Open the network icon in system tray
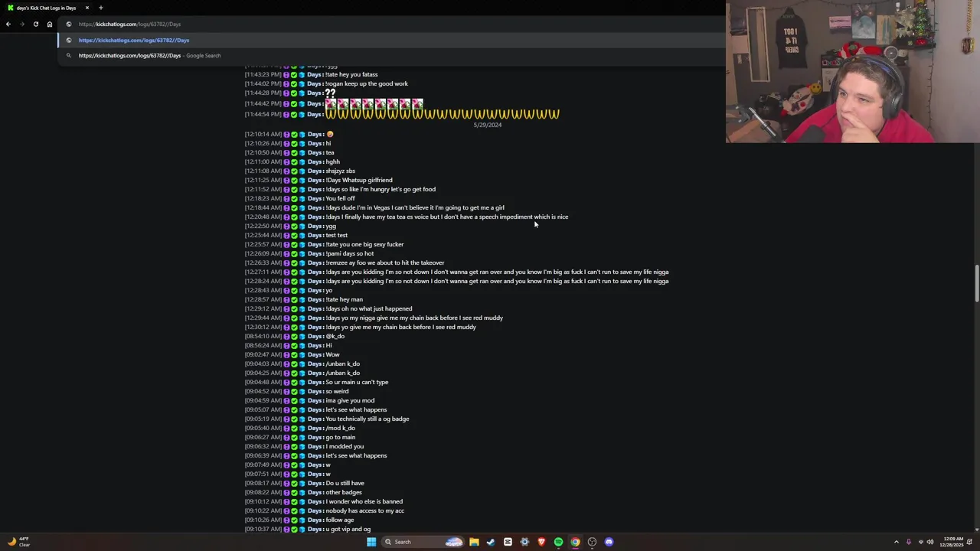Viewport: 980px width, 551px height. tap(921, 542)
